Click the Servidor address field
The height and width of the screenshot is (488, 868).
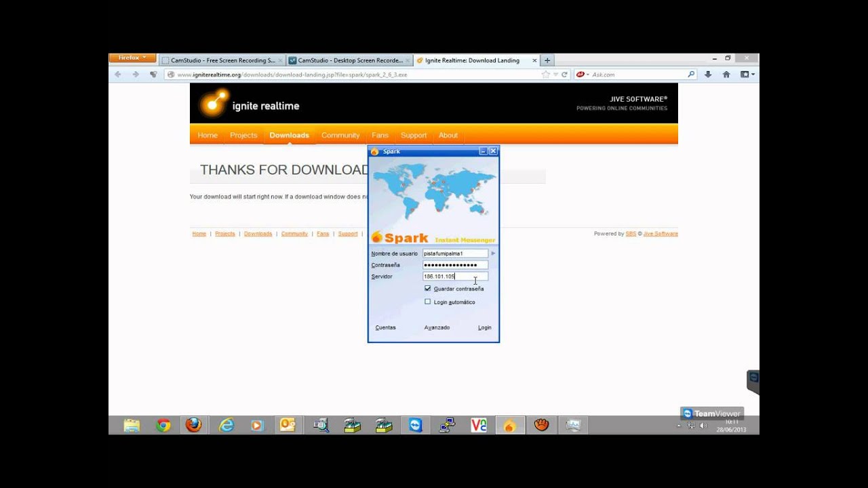click(x=455, y=277)
